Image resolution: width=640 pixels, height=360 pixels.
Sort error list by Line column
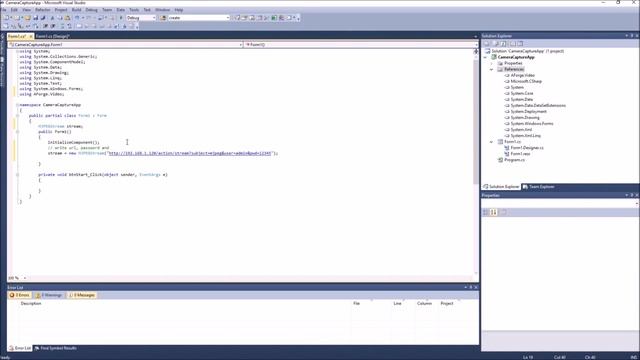[397, 304]
